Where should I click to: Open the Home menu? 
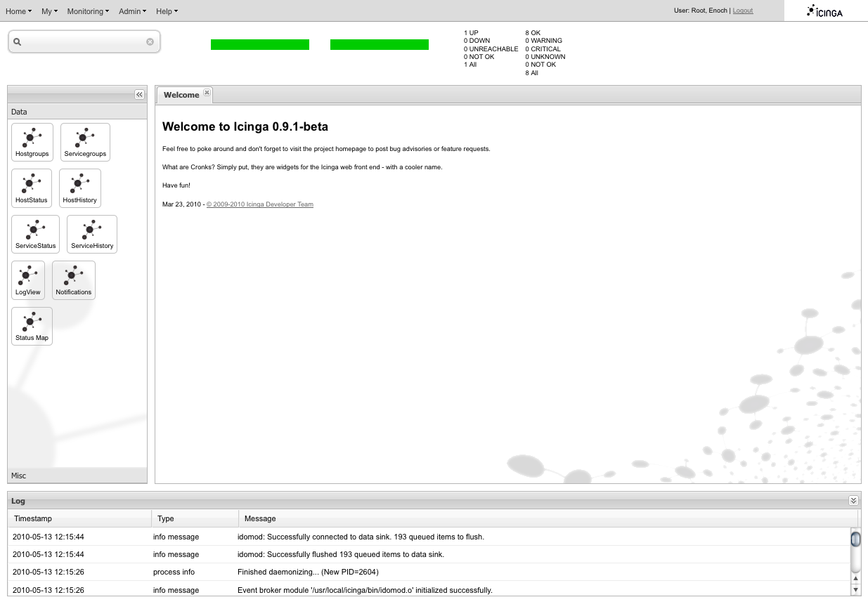click(x=18, y=11)
